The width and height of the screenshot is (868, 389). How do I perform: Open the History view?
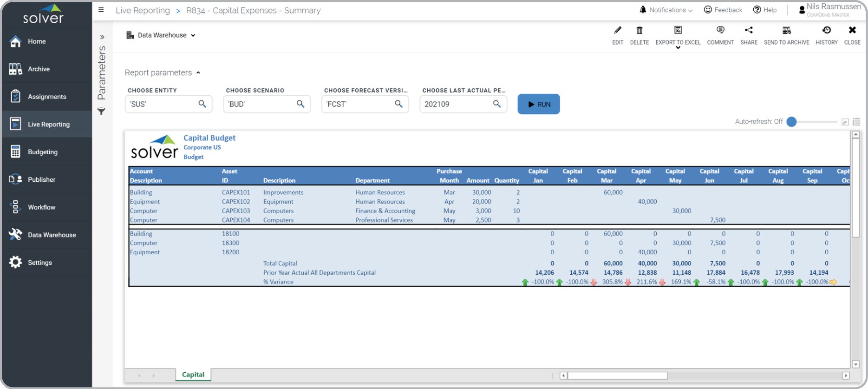tap(826, 31)
